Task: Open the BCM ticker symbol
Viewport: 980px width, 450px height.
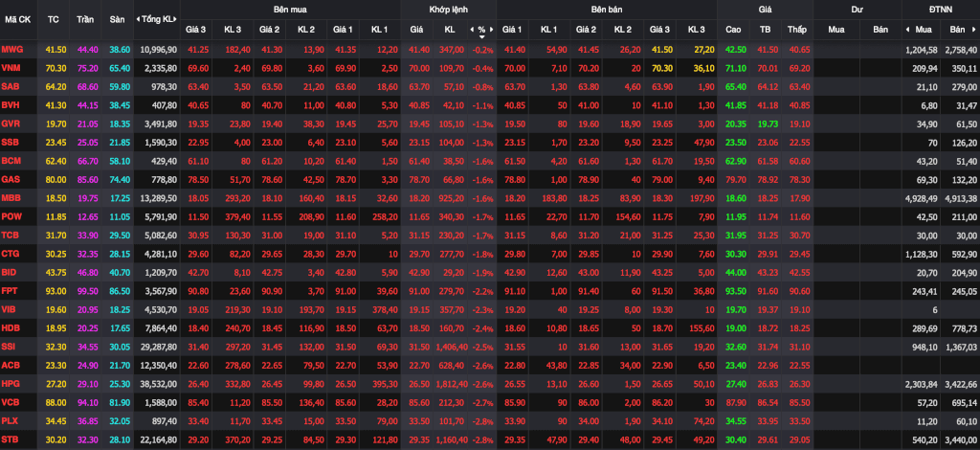Action: [x=11, y=162]
